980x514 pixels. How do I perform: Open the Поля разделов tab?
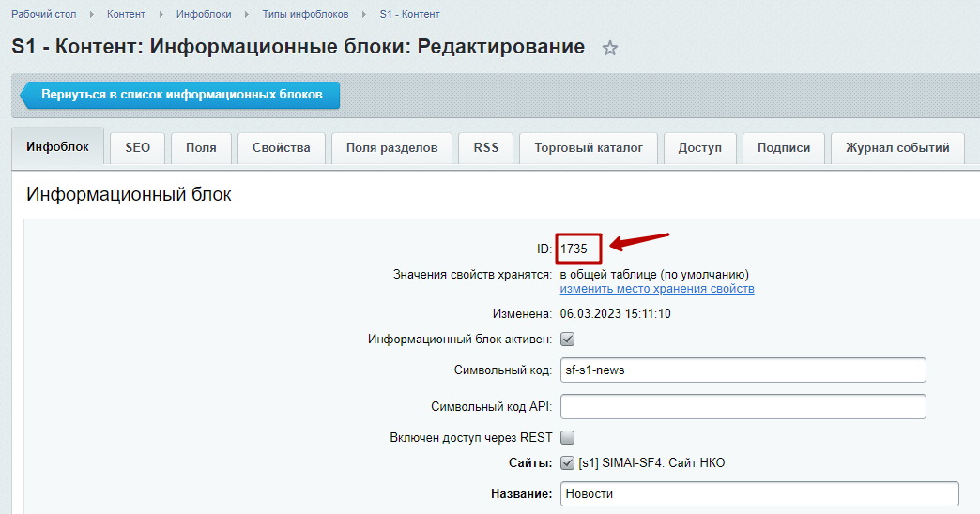pyautogui.click(x=391, y=148)
